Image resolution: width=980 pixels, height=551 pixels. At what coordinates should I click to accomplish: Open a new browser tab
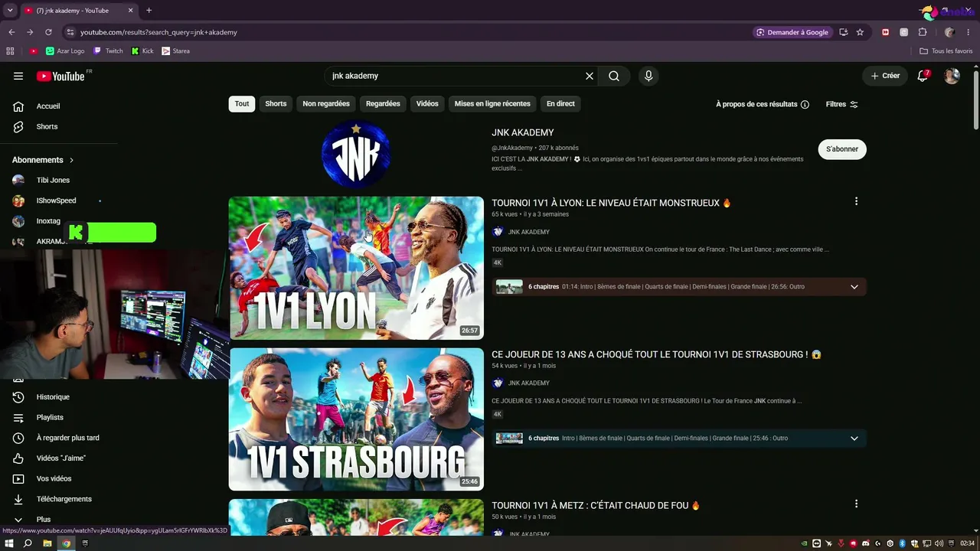[149, 11]
